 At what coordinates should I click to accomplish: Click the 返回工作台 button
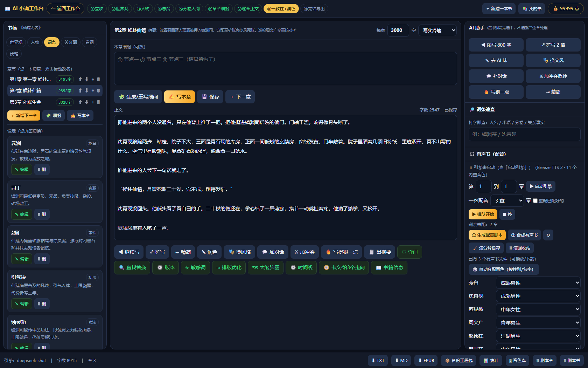(x=65, y=8)
